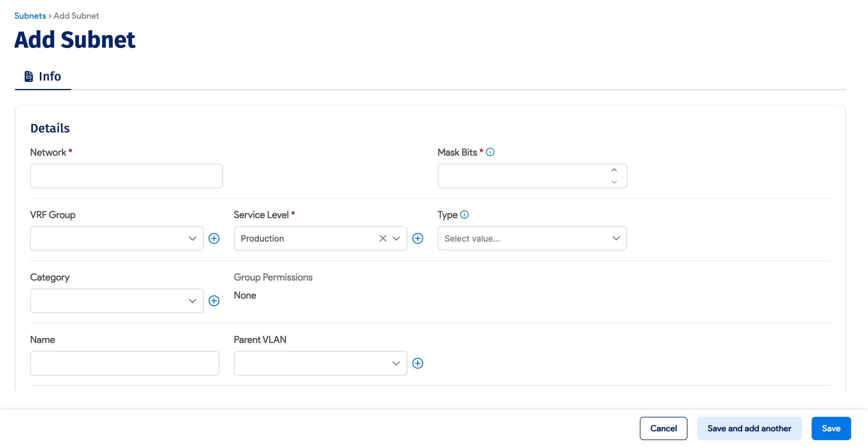Expand the Service Level dropdown chevron
Image resolution: width=868 pixels, height=447 pixels.
(396, 238)
